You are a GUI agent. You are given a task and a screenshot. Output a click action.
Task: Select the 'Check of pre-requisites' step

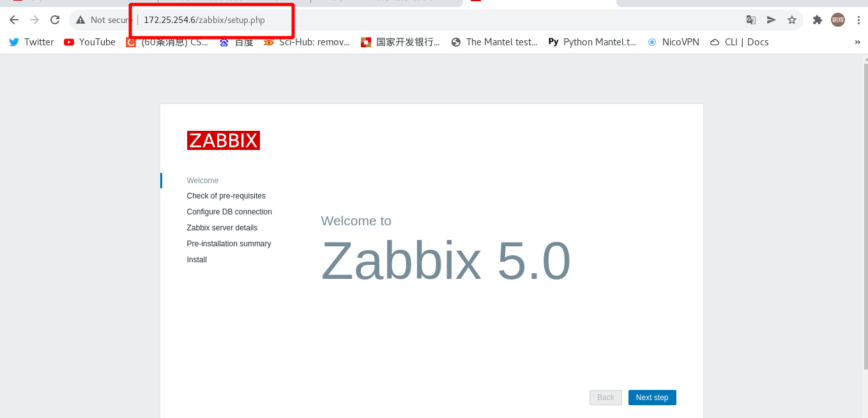[x=225, y=195]
